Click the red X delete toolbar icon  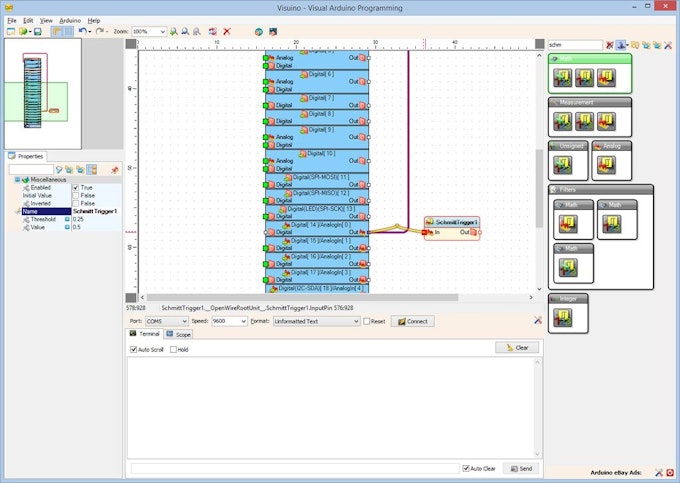pyautogui.click(x=227, y=32)
